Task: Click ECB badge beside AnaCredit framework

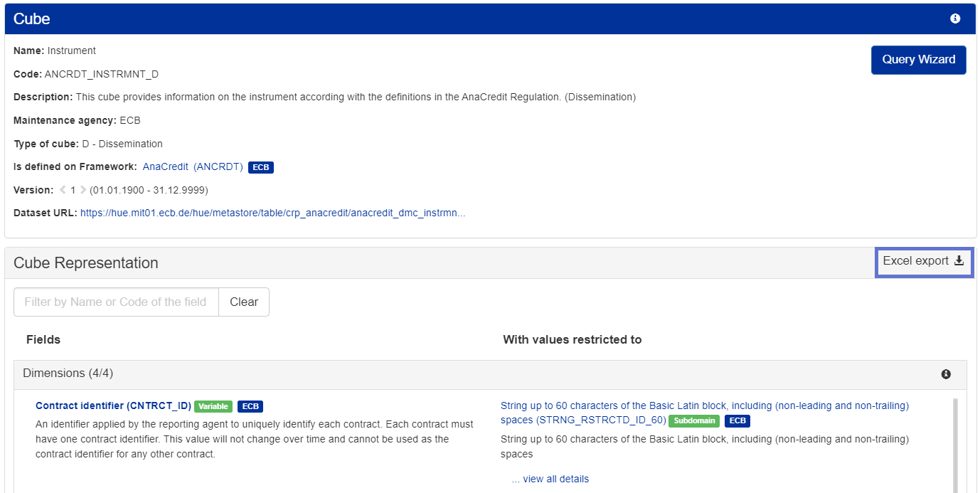Action: coord(260,167)
